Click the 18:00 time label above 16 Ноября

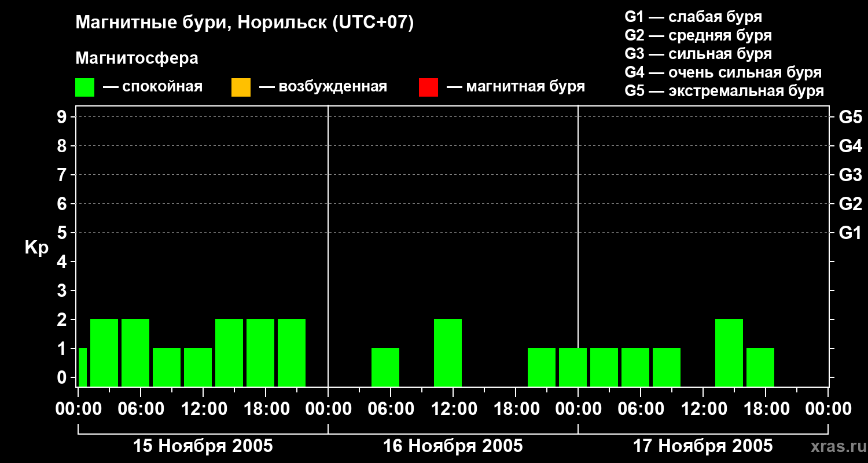pos(516,409)
